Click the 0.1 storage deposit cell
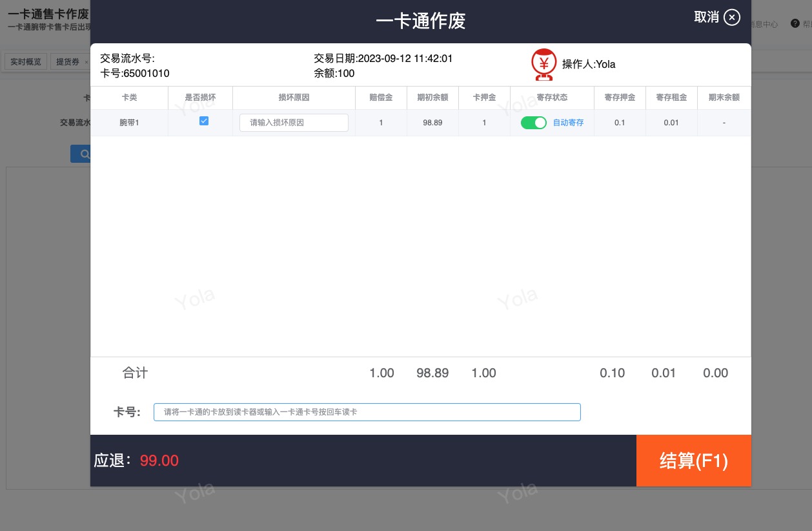Viewport: 812px width, 531px height. coord(620,123)
